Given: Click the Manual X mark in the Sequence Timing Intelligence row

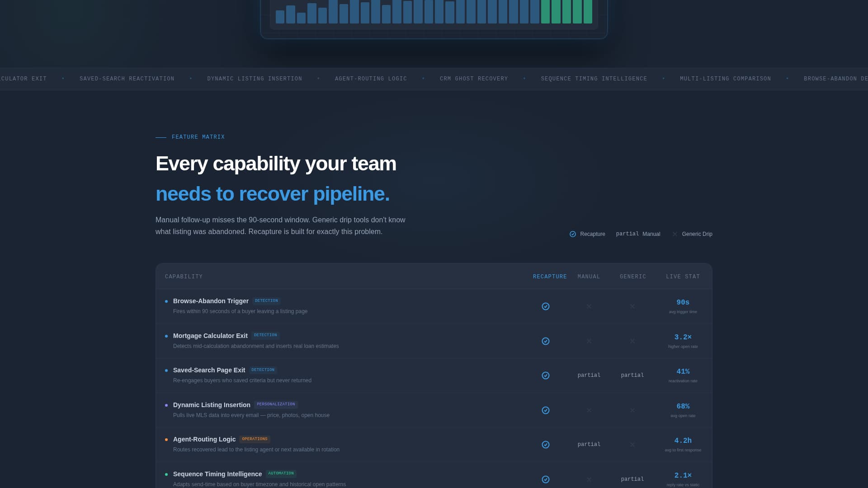Looking at the screenshot, I should click(x=589, y=479).
